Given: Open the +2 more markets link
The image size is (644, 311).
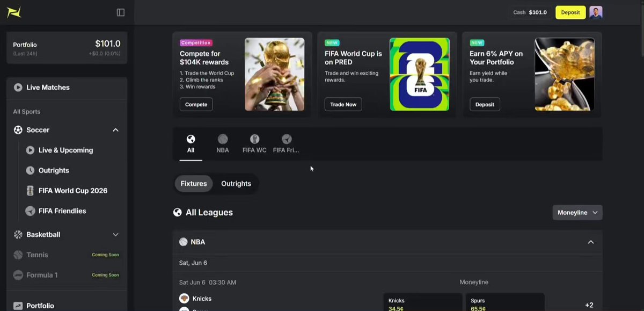Looking at the screenshot, I should click(x=589, y=305).
